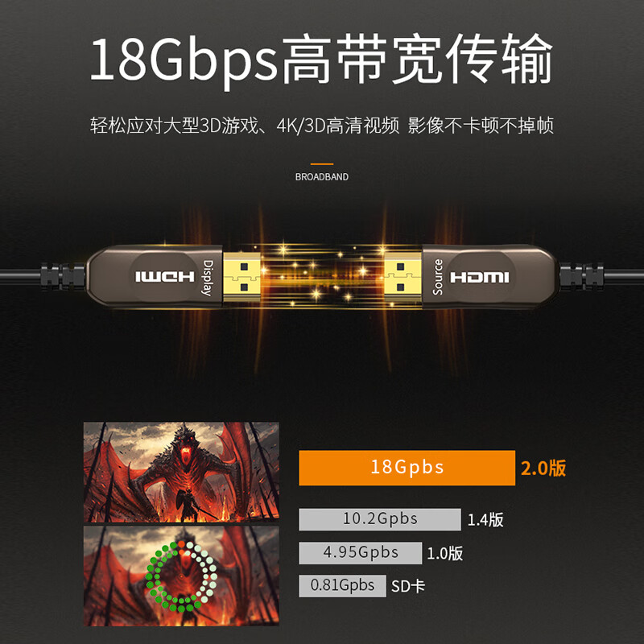Click the mirrored HDMI logo on the Display connector
Image resolution: width=644 pixels, height=644 pixels.
tap(165, 277)
